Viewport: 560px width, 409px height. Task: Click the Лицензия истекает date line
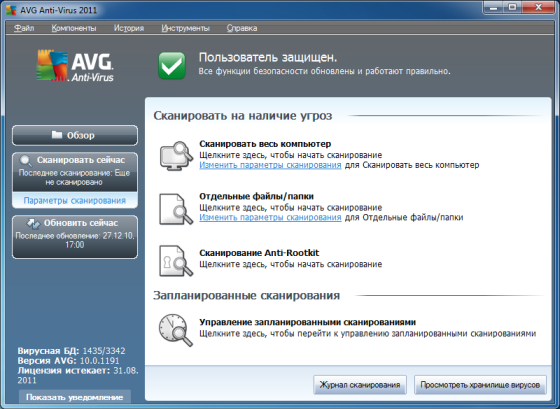78,375
